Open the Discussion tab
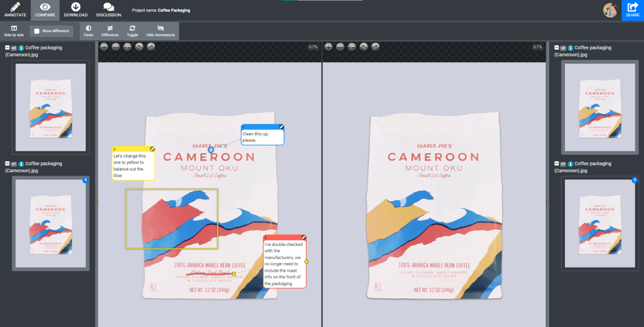This screenshot has height=327, width=644. coord(109,10)
